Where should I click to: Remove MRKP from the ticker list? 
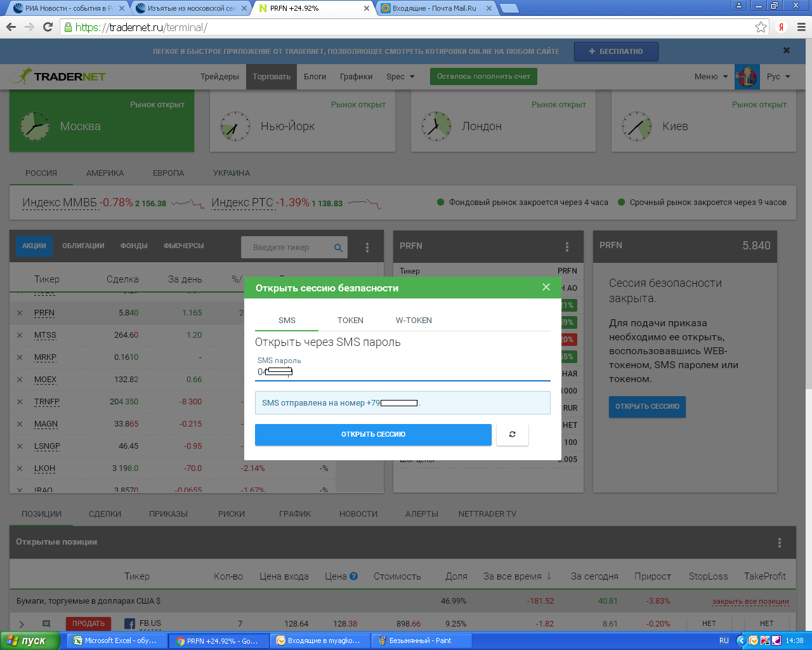point(20,357)
